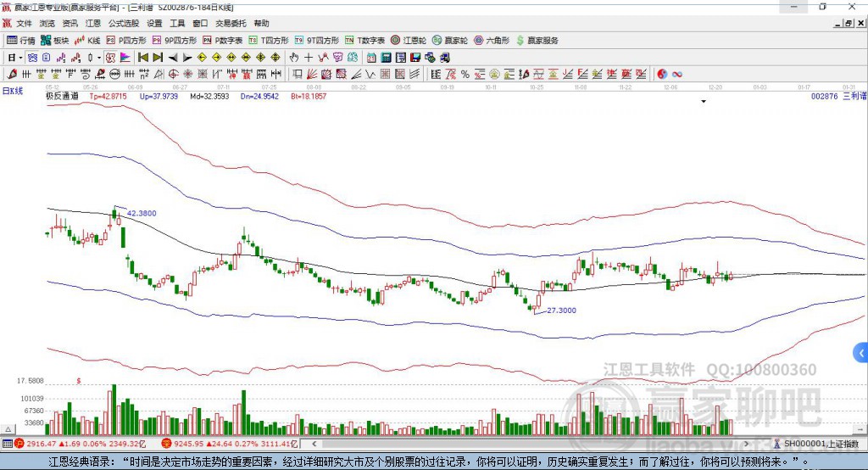The image size is (868, 470).
Task: Open the 9P四方形 tool
Action: click(175, 41)
